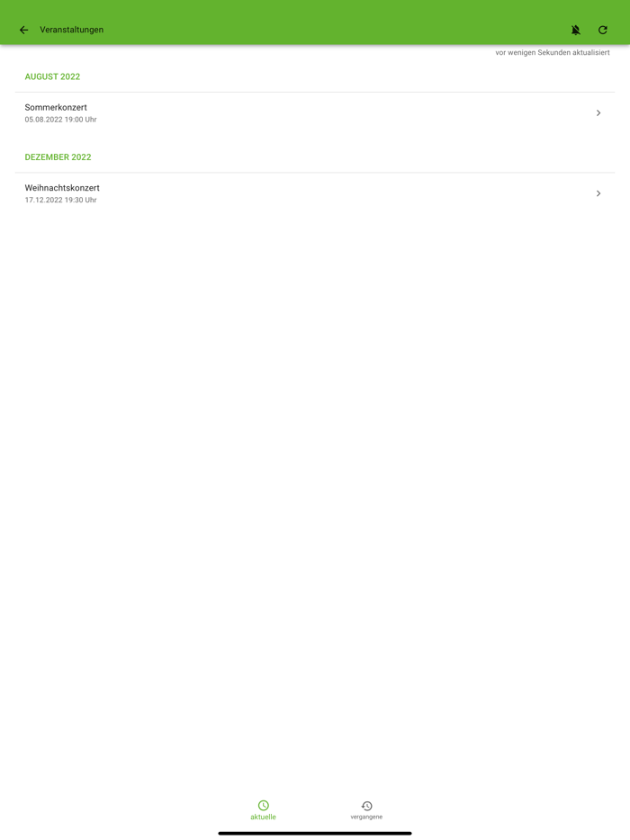The height and width of the screenshot is (840, 630).
Task: Tap the home indicator bar at bottom
Action: click(x=315, y=833)
